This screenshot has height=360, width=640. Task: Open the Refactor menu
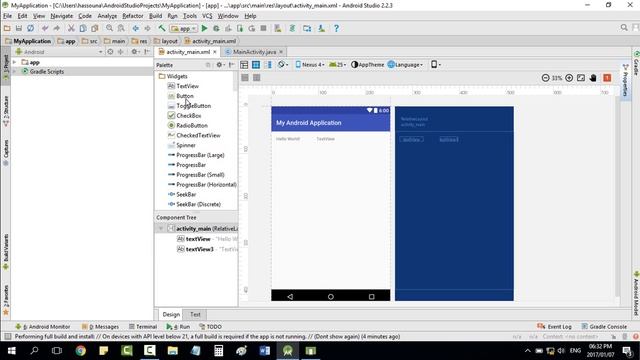tap(133, 16)
